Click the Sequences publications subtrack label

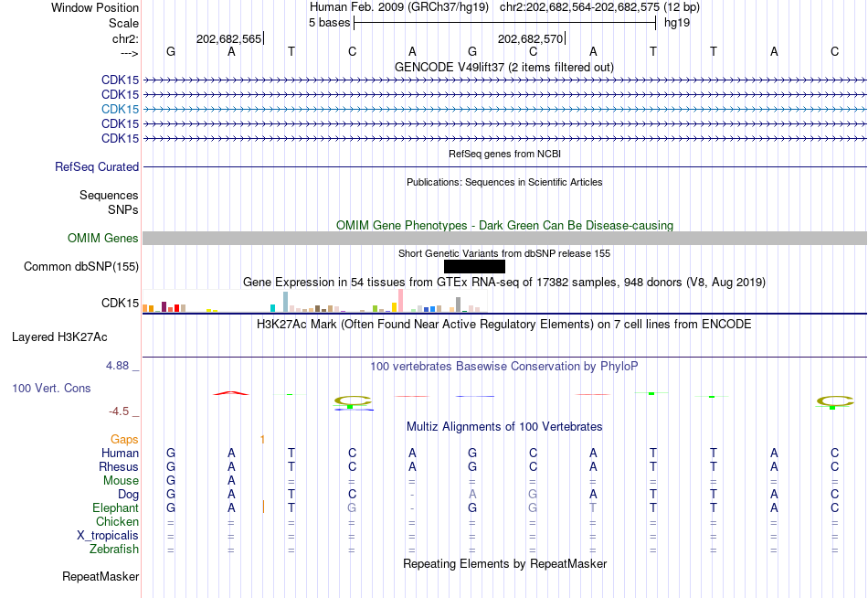click(x=109, y=195)
